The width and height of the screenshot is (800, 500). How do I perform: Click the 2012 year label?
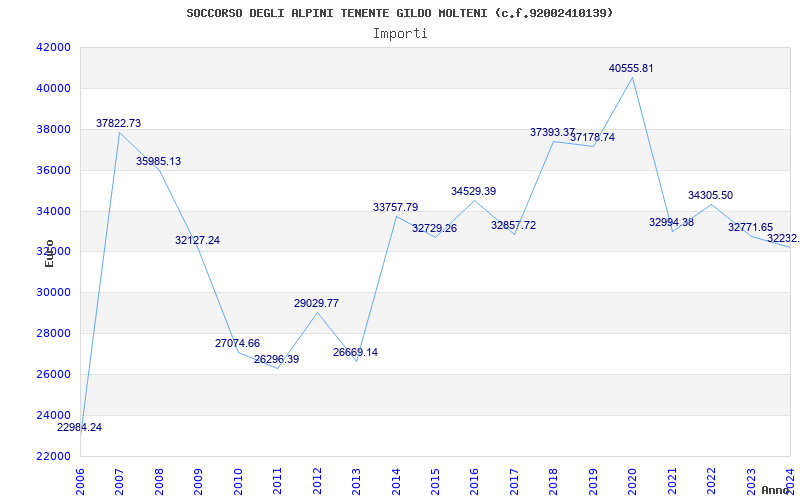(317, 481)
